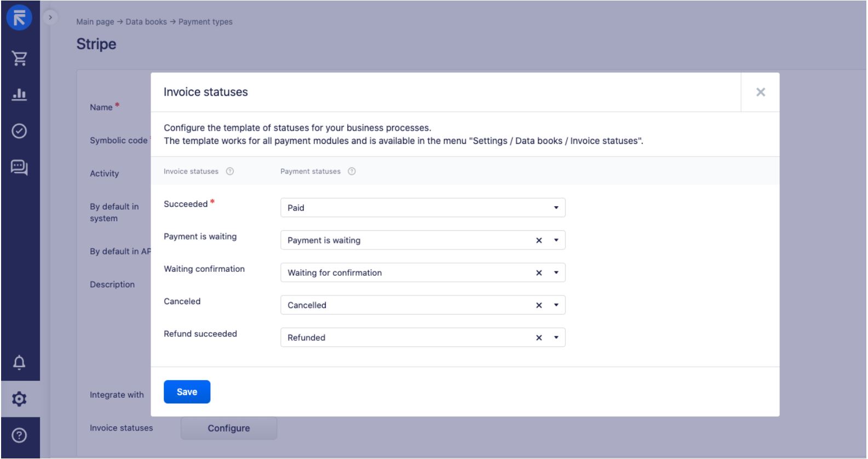Open the Help question mark icon
Image resolution: width=868 pixels, height=459 pixels.
point(19,435)
